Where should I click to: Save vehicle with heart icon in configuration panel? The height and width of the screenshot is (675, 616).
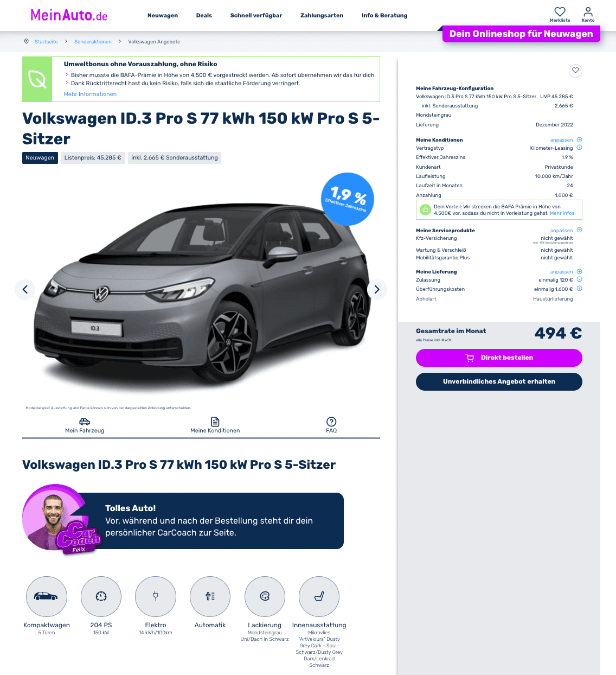[x=575, y=70]
